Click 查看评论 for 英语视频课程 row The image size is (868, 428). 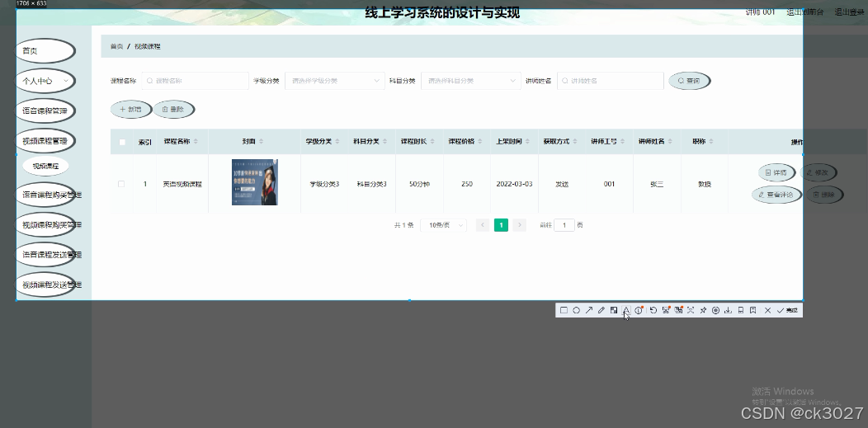776,195
